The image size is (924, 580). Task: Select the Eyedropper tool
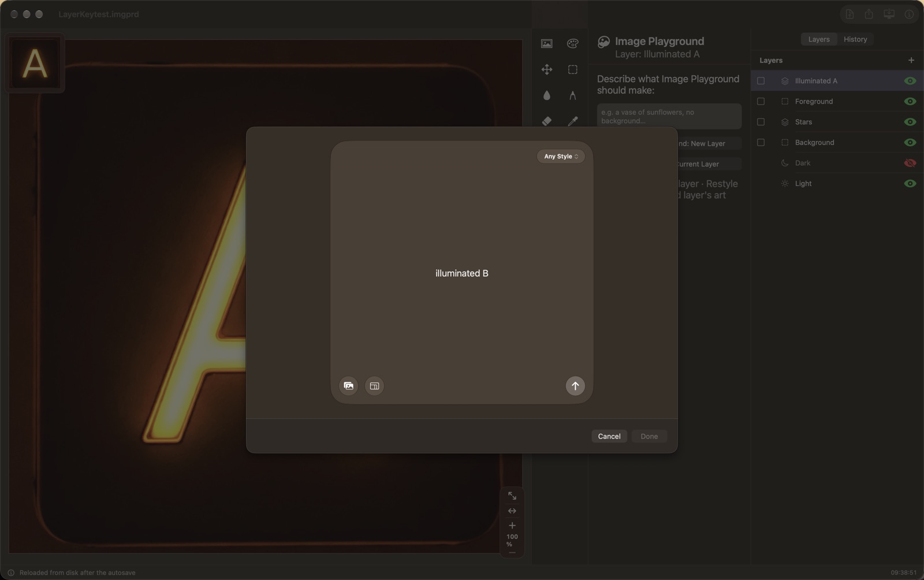572,121
